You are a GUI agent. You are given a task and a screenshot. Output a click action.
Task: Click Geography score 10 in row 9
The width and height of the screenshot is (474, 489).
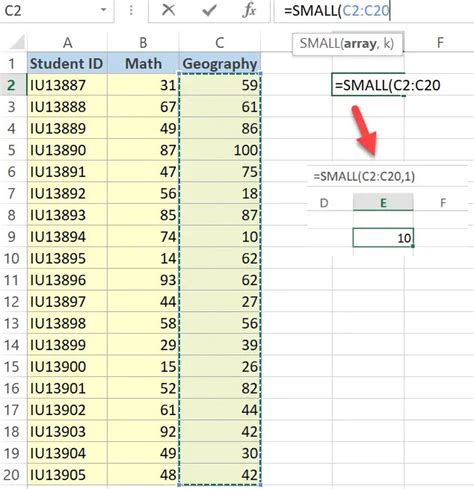pyautogui.click(x=220, y=237)
